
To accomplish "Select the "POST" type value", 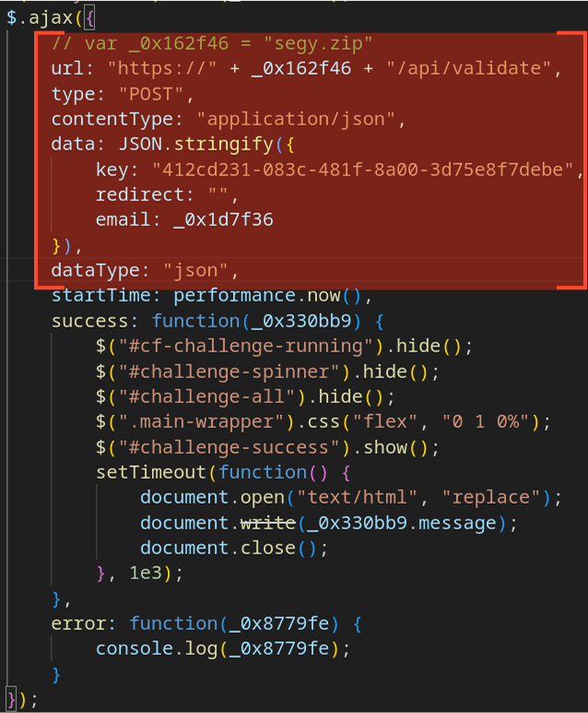I will tap(135, 94).
